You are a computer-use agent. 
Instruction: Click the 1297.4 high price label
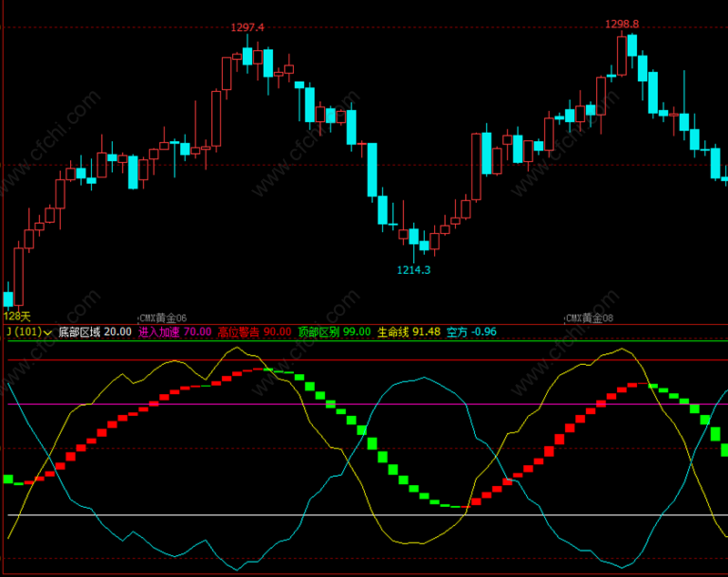(248, 28)
